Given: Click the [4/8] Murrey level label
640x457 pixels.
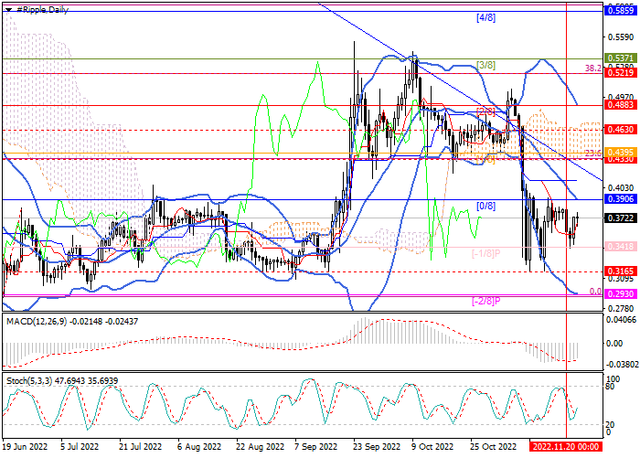Looking at the screenshot, I should click(484, 18).
